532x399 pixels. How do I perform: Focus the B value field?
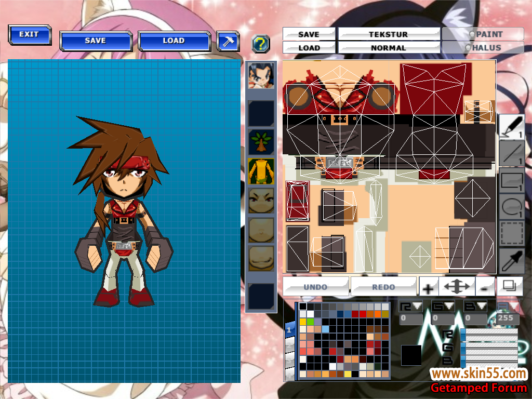475,318
